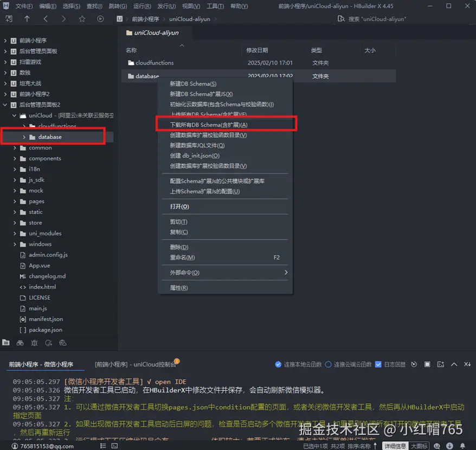Click the 765815153@qq.com account in status bar

pos(47,446)
